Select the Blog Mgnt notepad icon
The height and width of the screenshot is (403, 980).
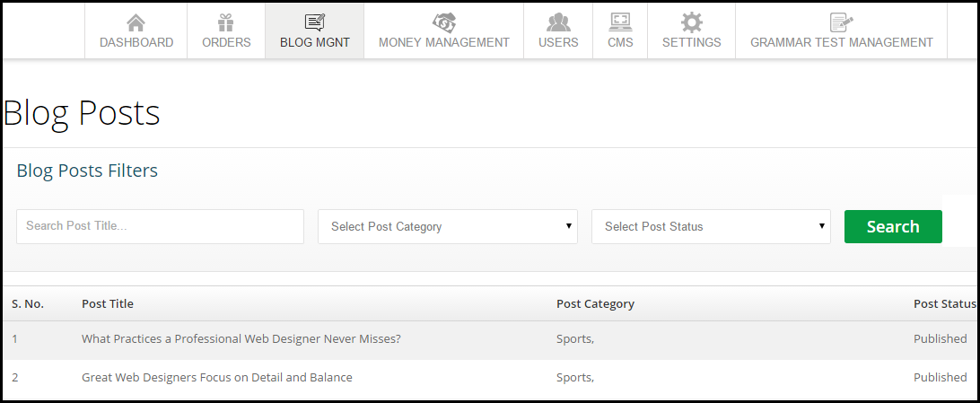click(x=314, y=23)
